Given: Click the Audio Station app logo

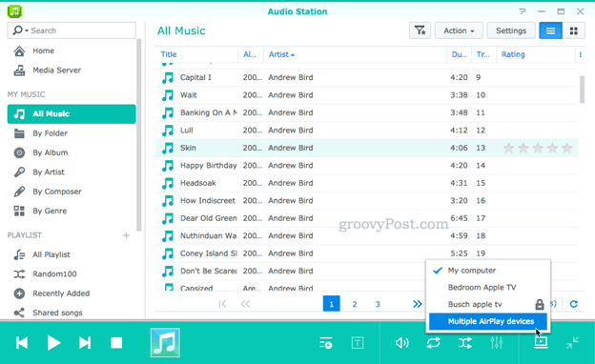Looking at the screenshot, I should click(14, 11).
